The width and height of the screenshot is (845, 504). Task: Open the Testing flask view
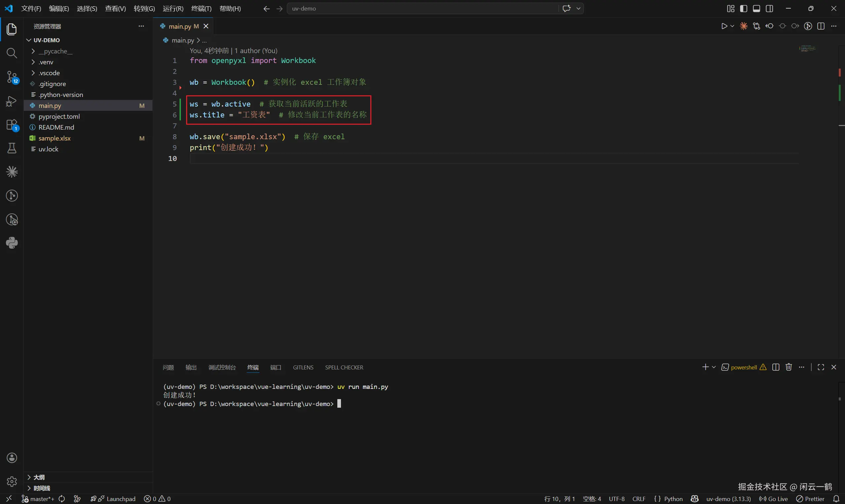(12, 148)
